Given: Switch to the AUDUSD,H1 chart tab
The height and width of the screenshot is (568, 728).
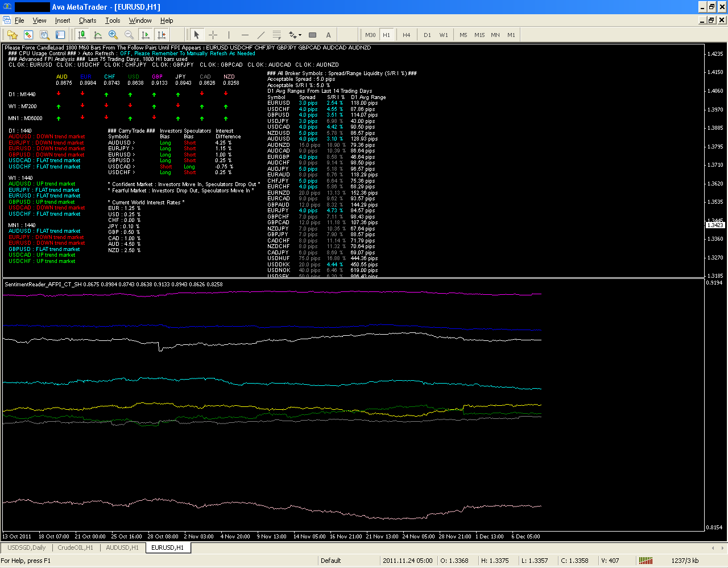Looking at the screenshot, I should click(x=122, y=548).
